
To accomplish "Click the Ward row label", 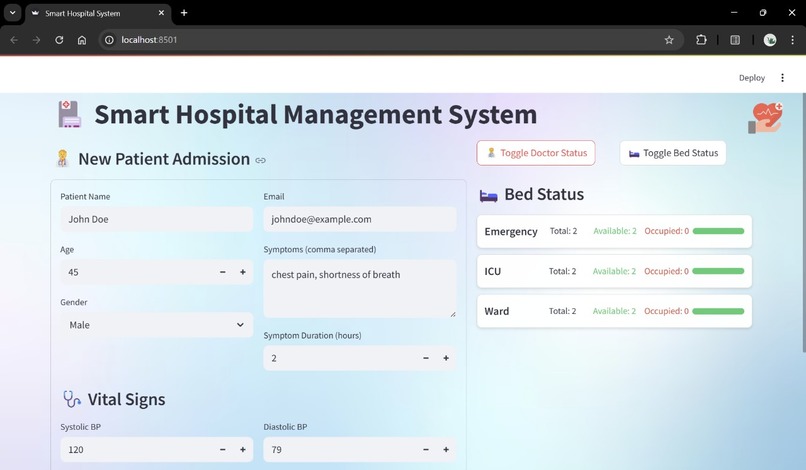I will tap(497, 311).
